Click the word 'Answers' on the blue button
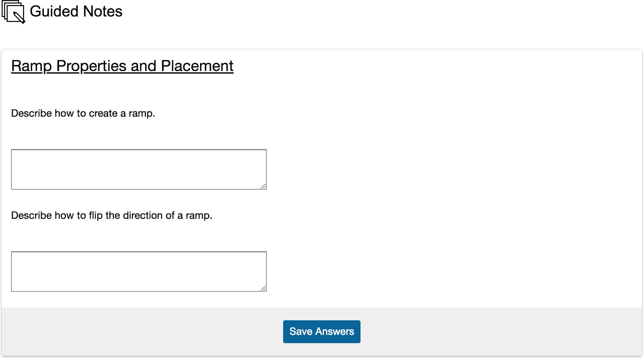 tap(335, 331)
